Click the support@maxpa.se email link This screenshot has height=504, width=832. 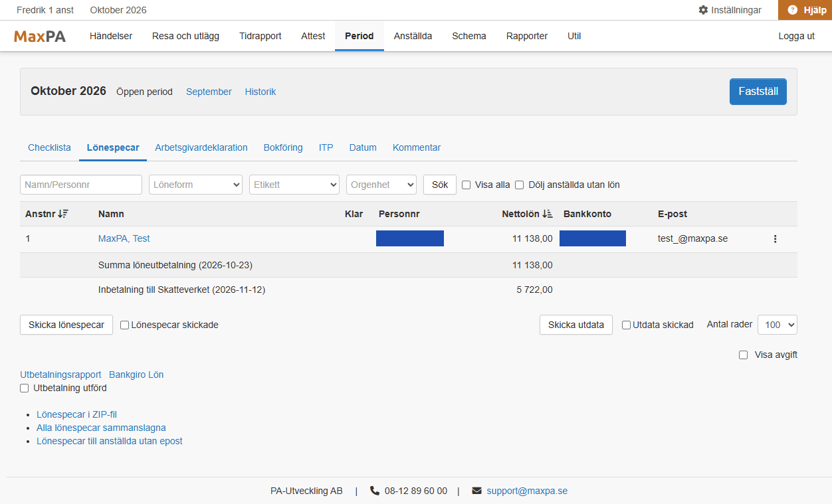click(527, 491)
